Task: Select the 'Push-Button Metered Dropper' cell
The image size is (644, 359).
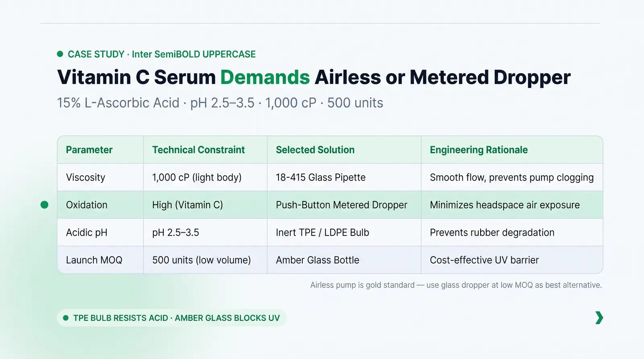Action: pos(344,205)
